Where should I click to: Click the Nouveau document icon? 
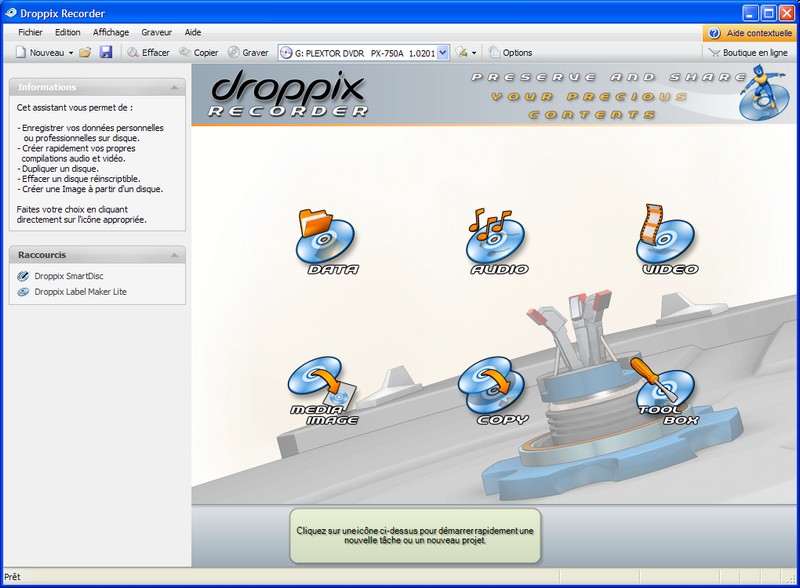click(x=21, y=53)
